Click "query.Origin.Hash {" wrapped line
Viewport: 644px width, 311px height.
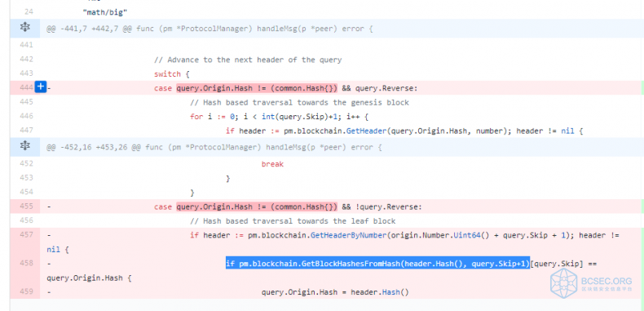pyautogui.click(x=89, y=278)
